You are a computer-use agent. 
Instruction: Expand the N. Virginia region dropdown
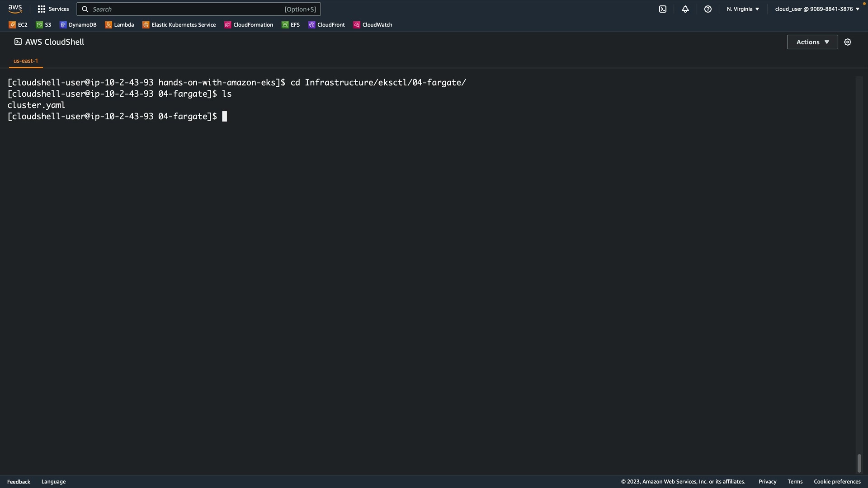743,9
